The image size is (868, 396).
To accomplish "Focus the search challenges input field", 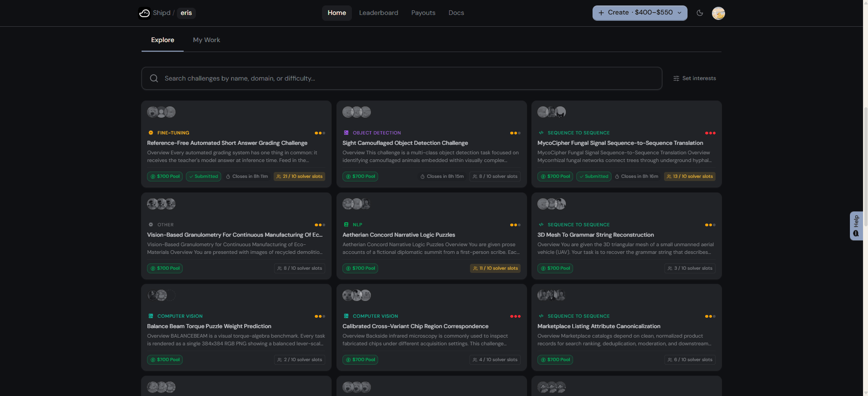I will click(x=402, y=78).
